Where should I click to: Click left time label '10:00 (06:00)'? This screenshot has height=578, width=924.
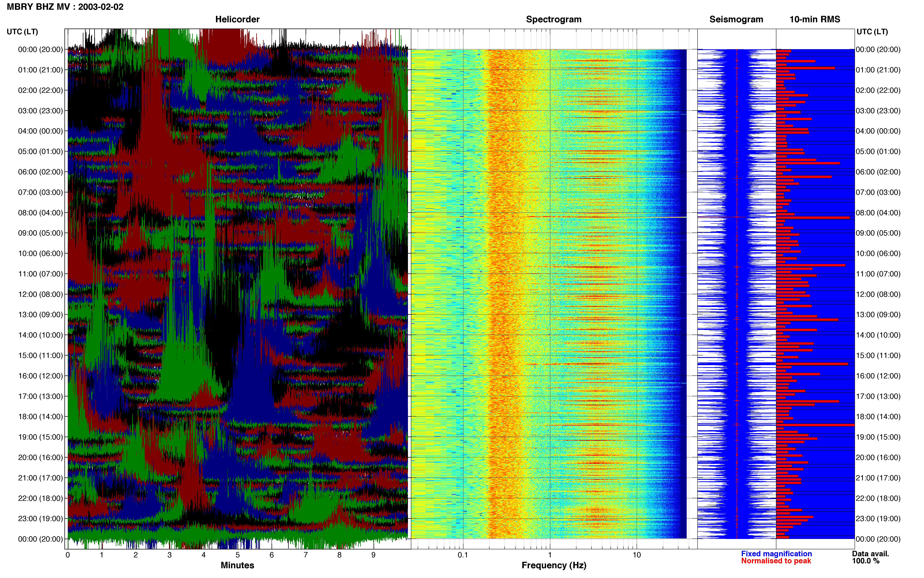(x=41, y=253)
